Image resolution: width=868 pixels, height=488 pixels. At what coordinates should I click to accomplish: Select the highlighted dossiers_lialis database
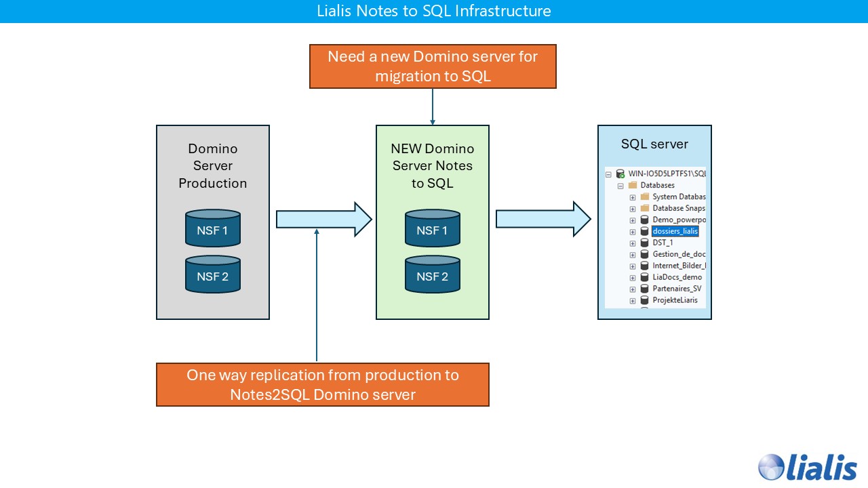(675, 231)
